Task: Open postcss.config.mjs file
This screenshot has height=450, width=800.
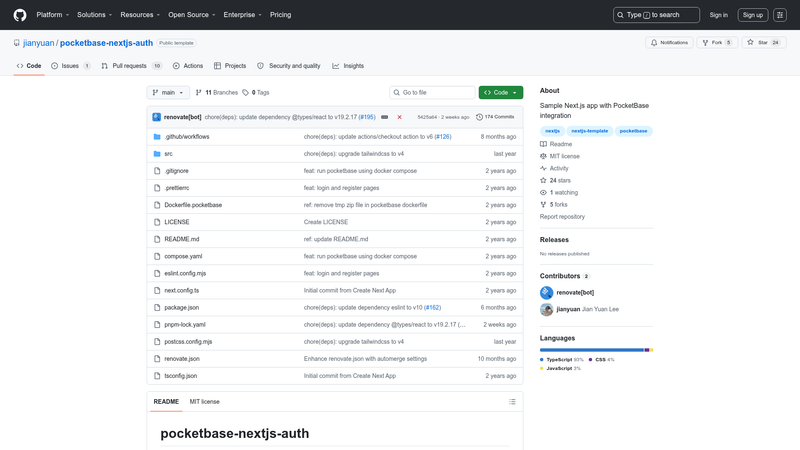Action: click(188, 342)
